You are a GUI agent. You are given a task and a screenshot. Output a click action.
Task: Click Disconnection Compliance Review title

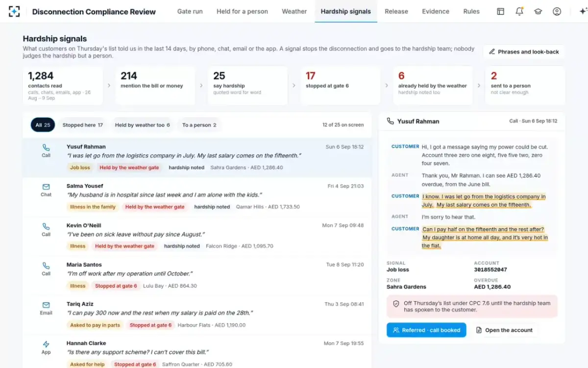coord(94,11)
